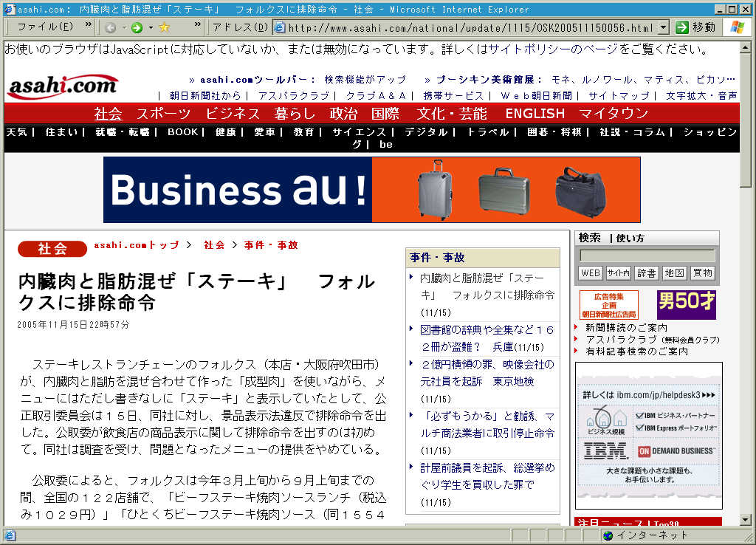Screen dimensions: 756x545
Task: Click the WEB search button
Action: [590, 273]
